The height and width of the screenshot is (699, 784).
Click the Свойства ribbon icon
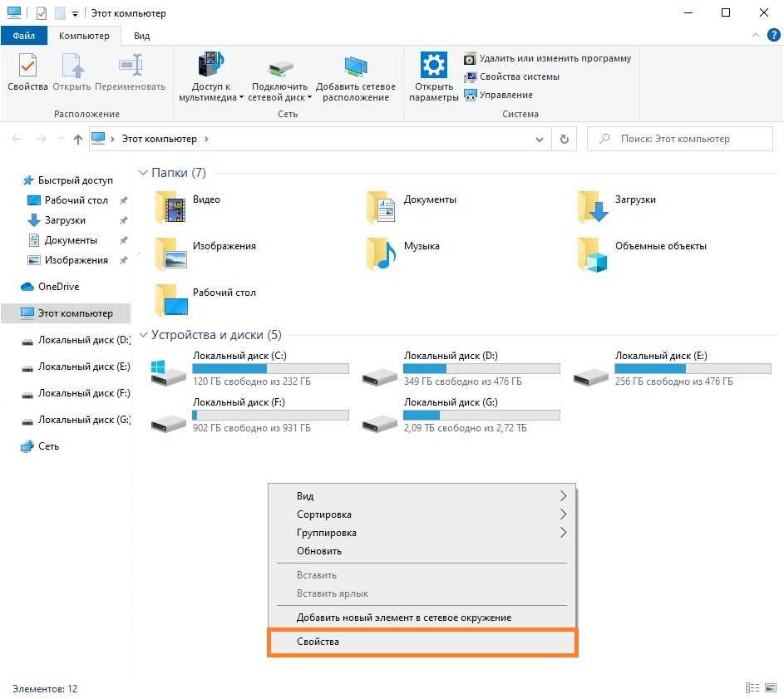[27, 66]
